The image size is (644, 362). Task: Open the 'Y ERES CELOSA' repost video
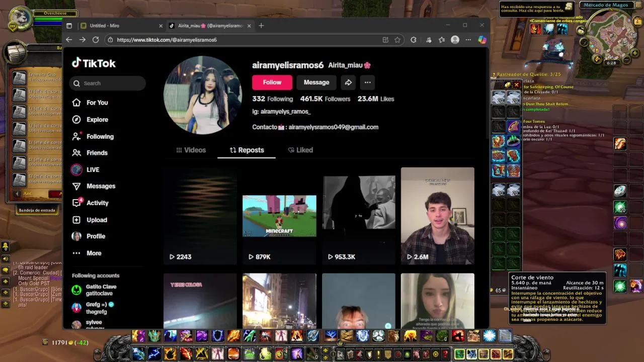[200, 301]
